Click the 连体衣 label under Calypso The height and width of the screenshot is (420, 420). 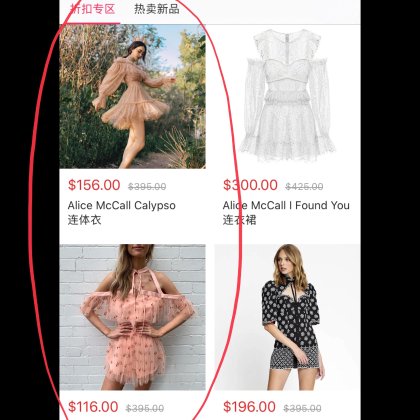85,220
